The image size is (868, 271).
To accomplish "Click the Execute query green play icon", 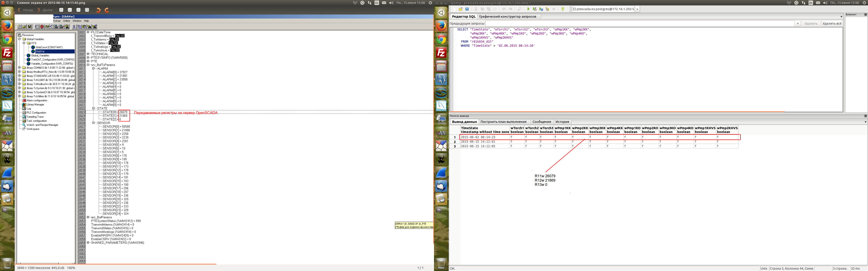I will [528, 9].
